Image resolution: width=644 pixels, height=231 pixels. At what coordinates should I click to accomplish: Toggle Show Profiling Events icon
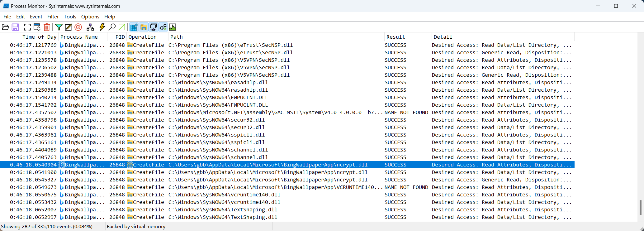coord(173,27)
